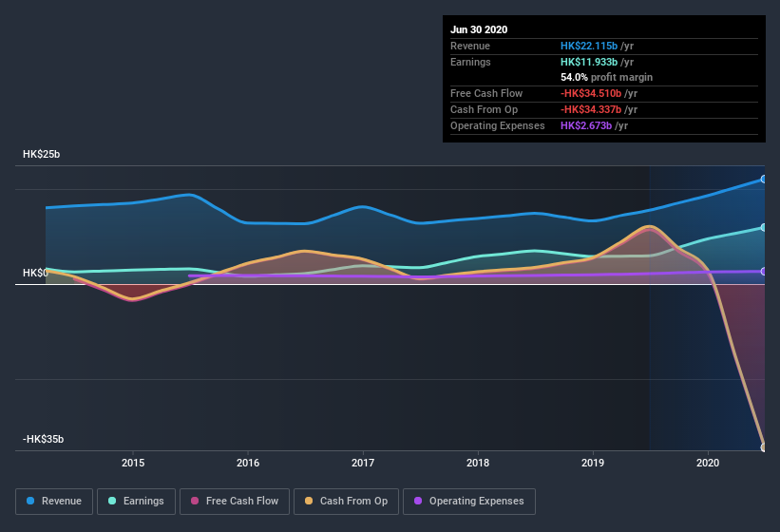The width and height of the screenshot is (780, 532).
Task: Toggle the Free Cash Flow legend button
Action: coord(235,502)
